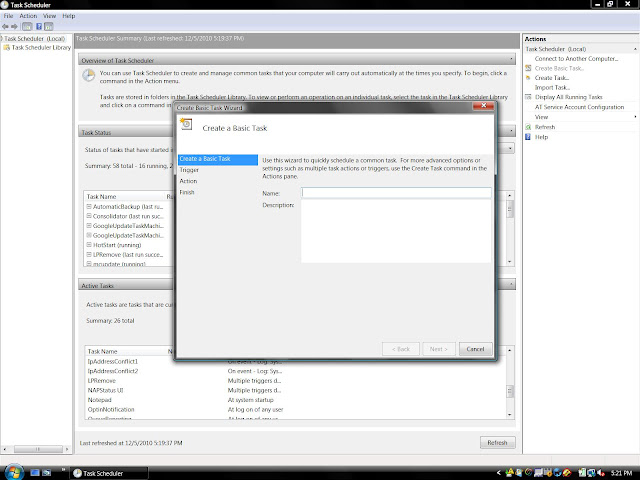Screen dimensions: 640x480
Task: Click the Create Task action icon
Action: pyautogui.click(x=528, y=78)
